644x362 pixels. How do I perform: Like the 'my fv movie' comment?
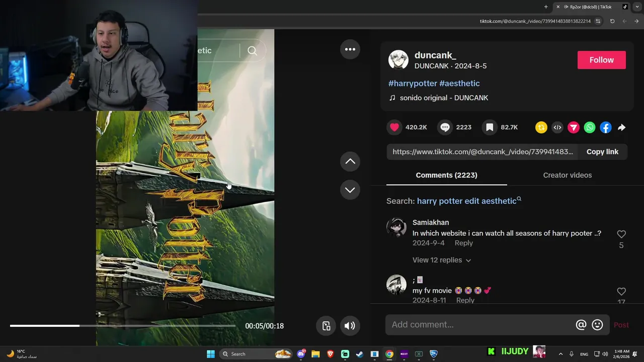click(x=621, y=292)
